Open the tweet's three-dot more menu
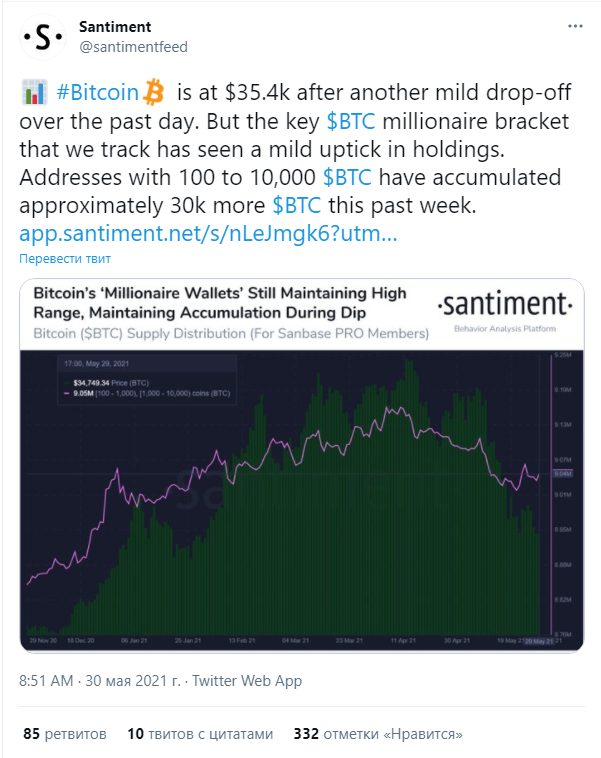This screenshot has height=758, width=601. 575,26
